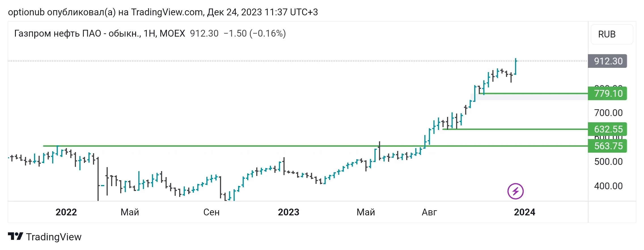Click the 400.00 price scale label
The width and height of the screenshot is (644, 250).
click(608, 186)
